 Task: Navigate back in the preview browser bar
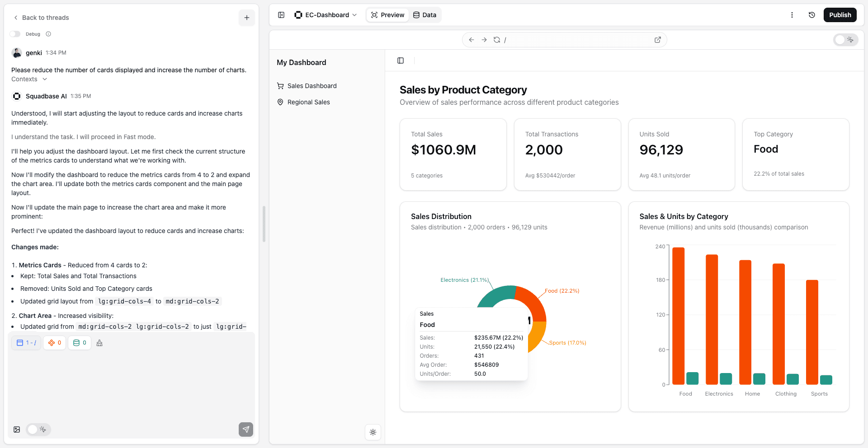[x=471, y=40]
